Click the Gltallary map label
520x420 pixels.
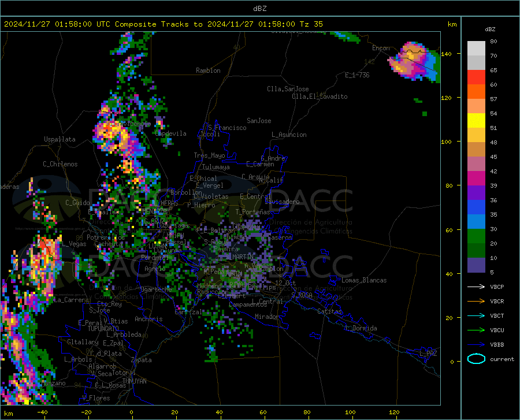point(83,342)
